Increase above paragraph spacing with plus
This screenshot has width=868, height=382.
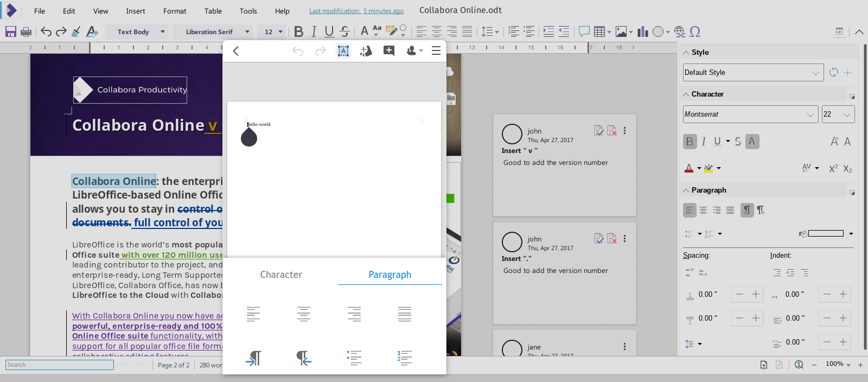coord(756,294)
